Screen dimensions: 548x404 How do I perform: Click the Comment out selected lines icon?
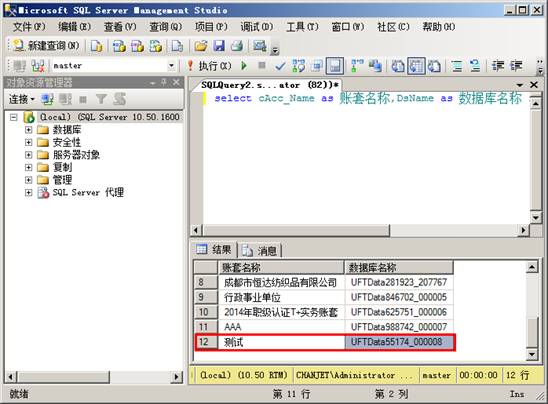[456, 66]
